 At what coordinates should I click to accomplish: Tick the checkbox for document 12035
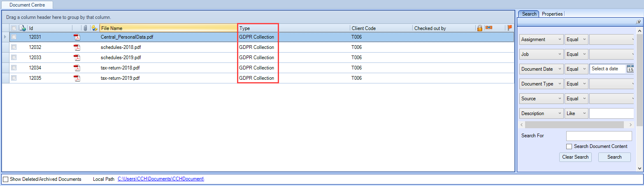(x=14, y=78)
